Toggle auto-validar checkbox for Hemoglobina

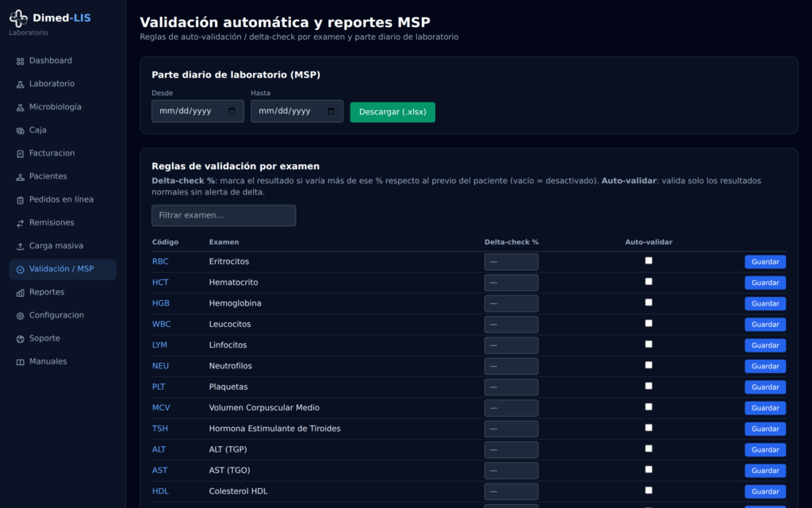tap(649, 302)
